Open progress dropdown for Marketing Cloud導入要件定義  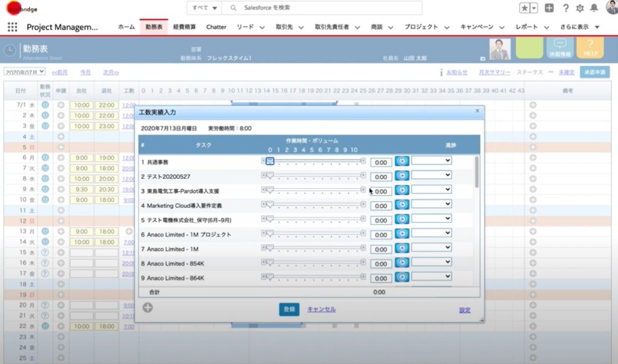(x=432, y=205)
